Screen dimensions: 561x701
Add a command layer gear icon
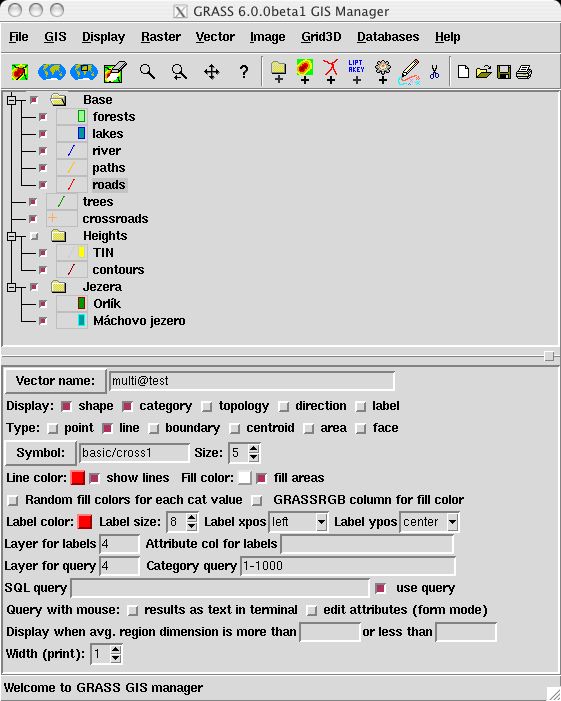(x=383, y=72)
